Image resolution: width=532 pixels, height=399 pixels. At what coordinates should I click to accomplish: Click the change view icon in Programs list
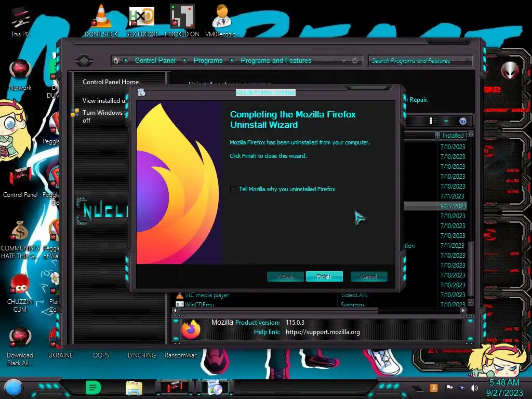point(433,121)
